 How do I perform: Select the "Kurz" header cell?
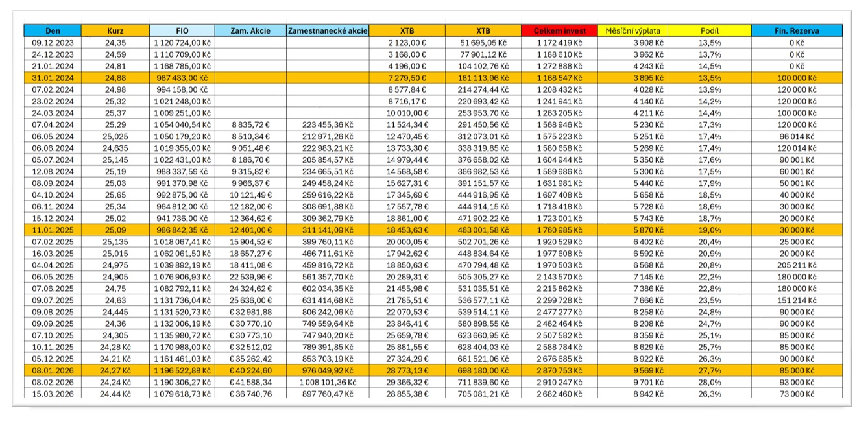click(x=117, y=30)
